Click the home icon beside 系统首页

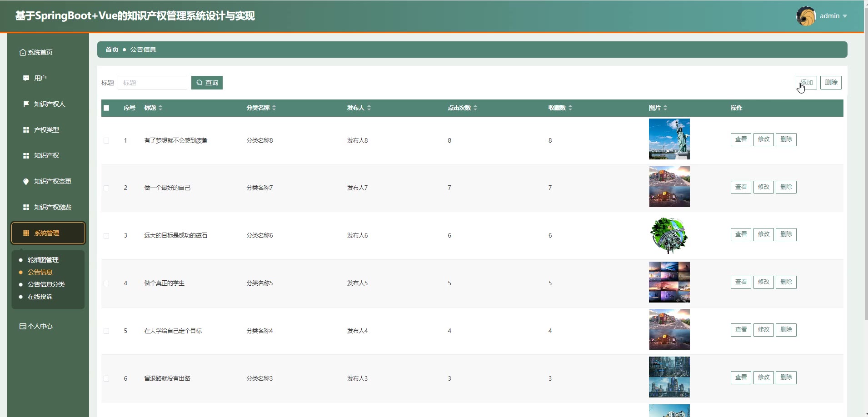click(x=23, y=52)
